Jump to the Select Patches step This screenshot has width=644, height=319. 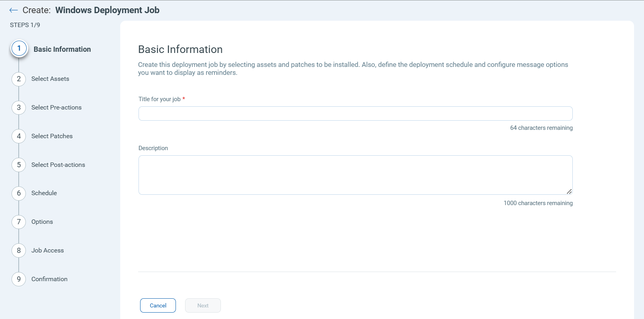click(52, 136)
